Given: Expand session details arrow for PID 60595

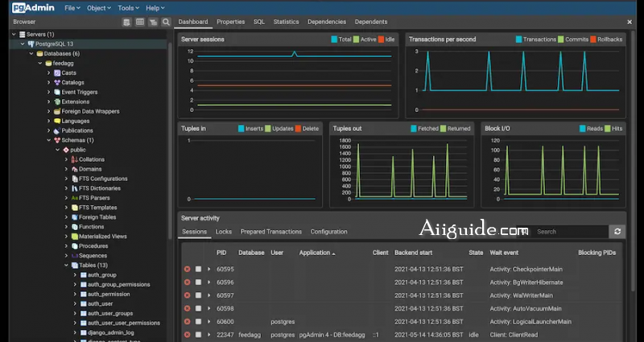Looking at the screenshot, I should 208,270.
